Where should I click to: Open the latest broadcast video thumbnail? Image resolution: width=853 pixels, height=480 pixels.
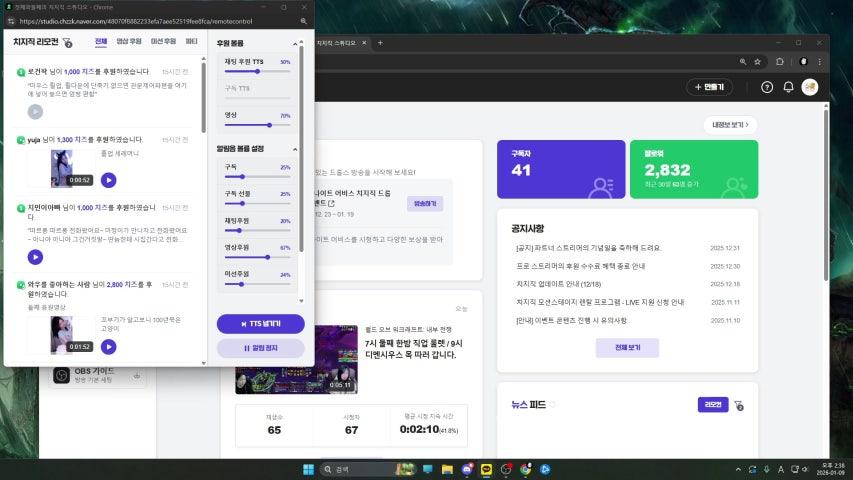(x=296, y=360)
